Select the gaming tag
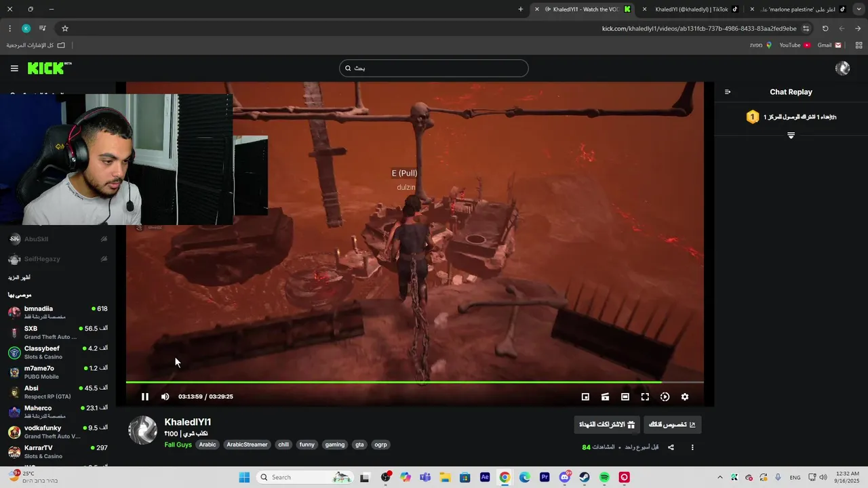 coord(335,445)
